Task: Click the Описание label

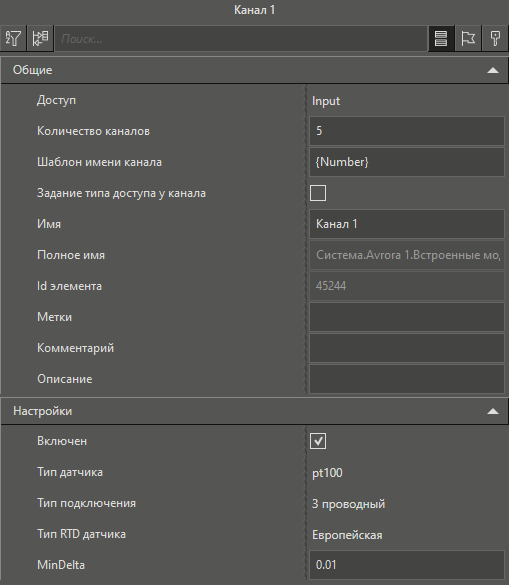Action: tap(65, 379)
